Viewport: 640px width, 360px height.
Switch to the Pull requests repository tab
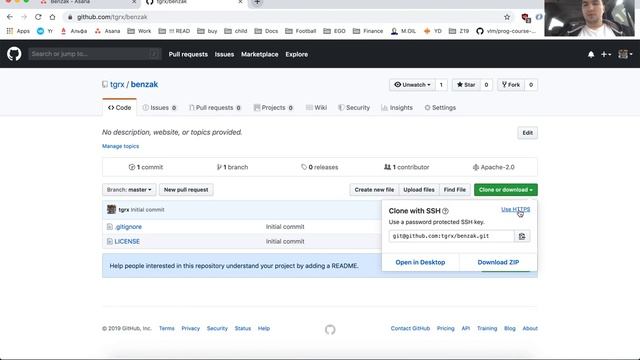click(x=215, y=108)
